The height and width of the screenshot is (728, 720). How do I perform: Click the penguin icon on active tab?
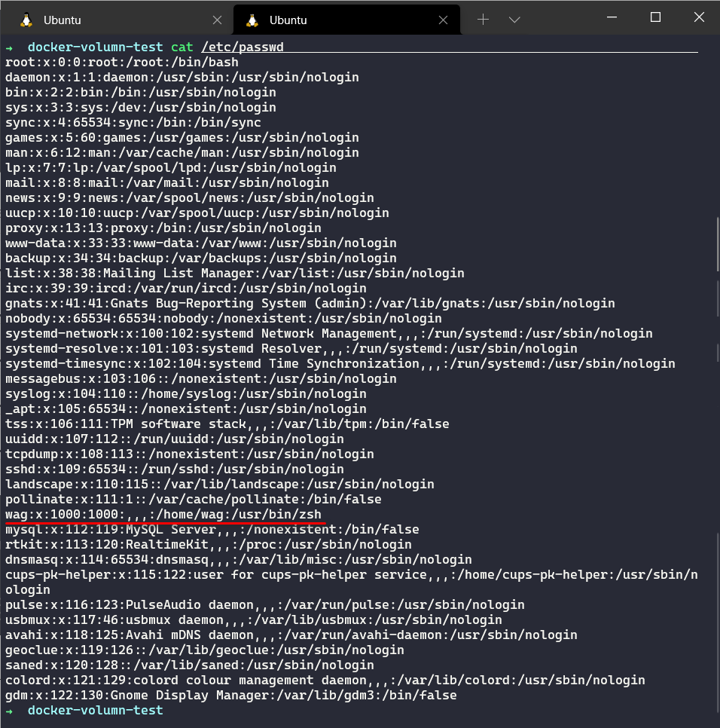coord(252,20)
